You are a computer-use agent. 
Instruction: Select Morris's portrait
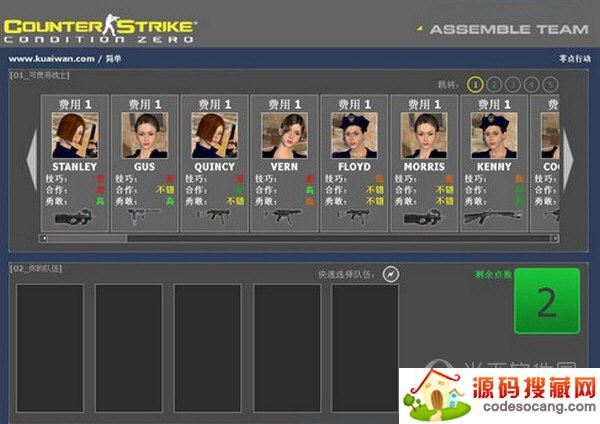pos(424,135)
